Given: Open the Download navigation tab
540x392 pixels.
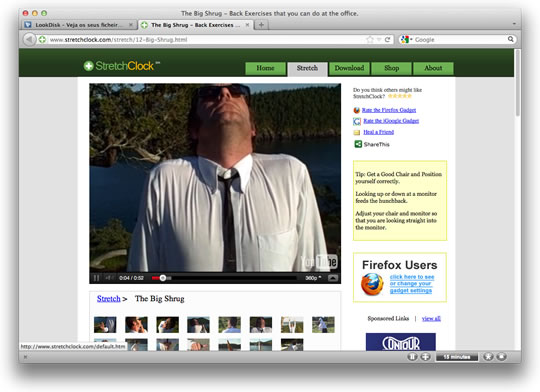Looking at the screenshot, I should click(349, 68).
